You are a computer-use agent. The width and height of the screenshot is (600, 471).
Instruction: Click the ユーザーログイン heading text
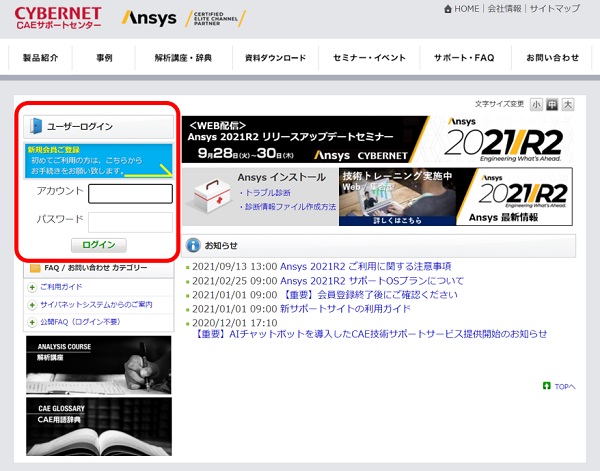[80, 126]
